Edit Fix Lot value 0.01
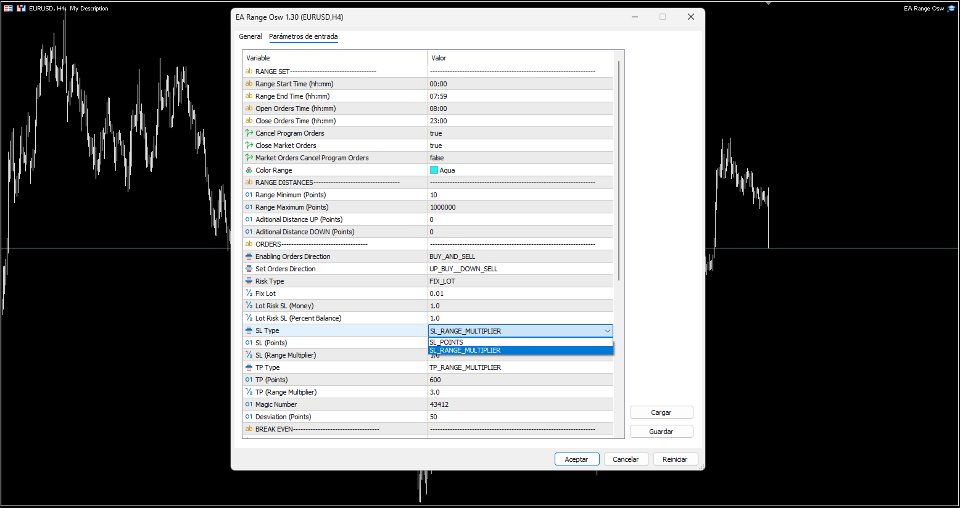Image resolution: width=960 pixels, height=508 pixels. tap(520, 293)
